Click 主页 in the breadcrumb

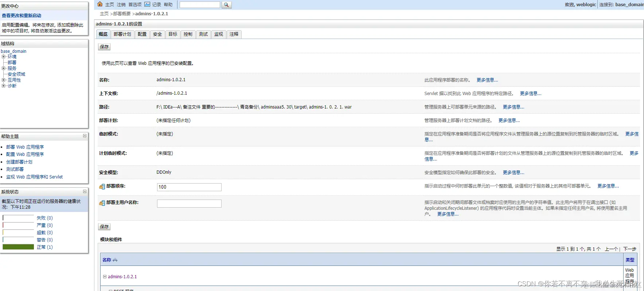[x=104, y=14]
